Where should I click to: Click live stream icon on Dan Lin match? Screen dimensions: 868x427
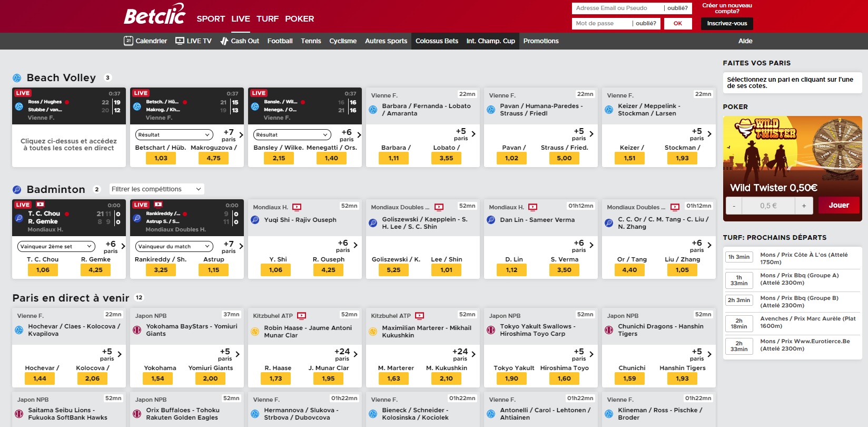(x=532, y=207)
